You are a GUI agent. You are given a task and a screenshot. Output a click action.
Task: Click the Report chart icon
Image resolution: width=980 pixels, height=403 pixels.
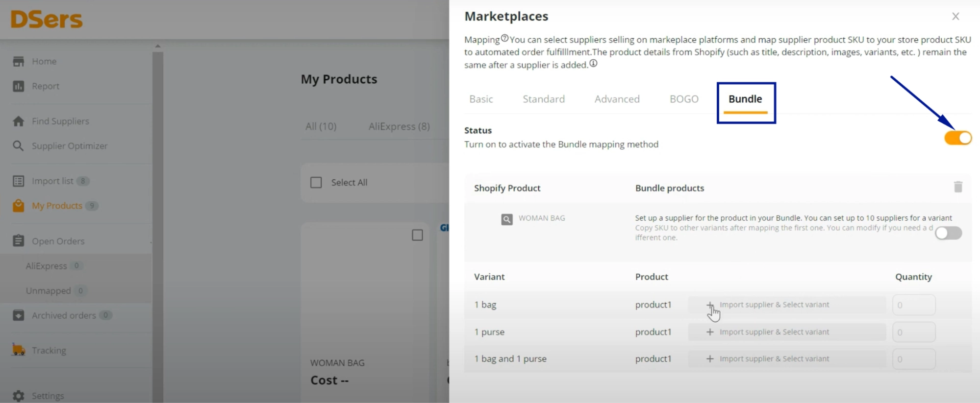[19, 86]
